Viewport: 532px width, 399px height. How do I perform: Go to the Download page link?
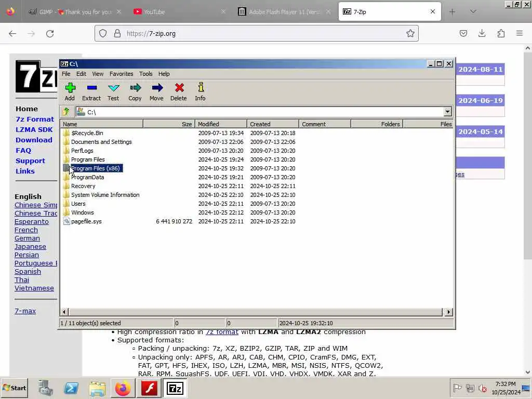point(34,140)
